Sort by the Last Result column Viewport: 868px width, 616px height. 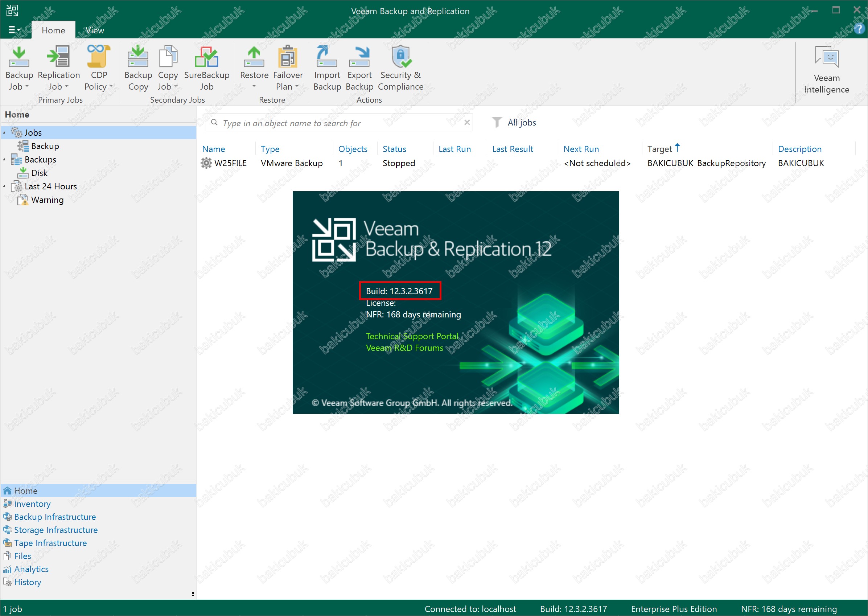(513, 149)
